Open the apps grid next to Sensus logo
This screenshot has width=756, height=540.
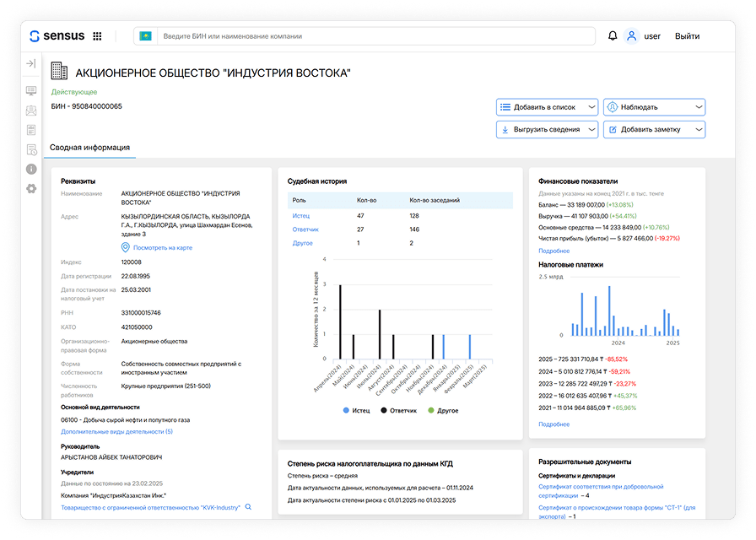point(97,36)
